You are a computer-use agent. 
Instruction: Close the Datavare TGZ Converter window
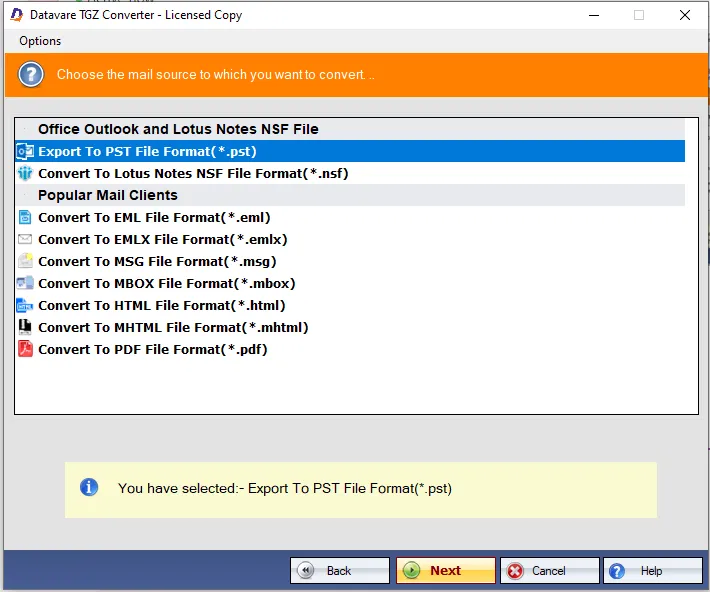pyautogui.click(x=685, y=15)
